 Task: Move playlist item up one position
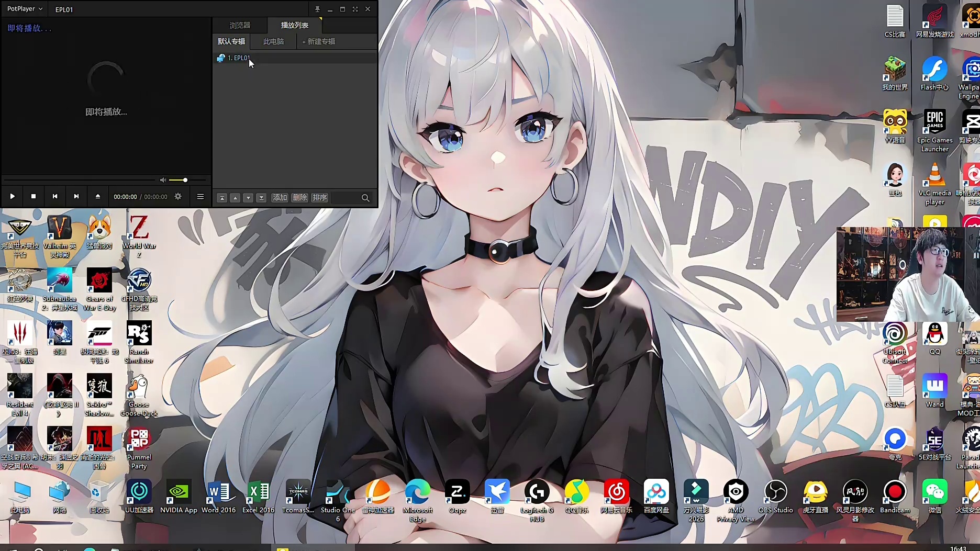pyautogui.click(x=235, y=198)
